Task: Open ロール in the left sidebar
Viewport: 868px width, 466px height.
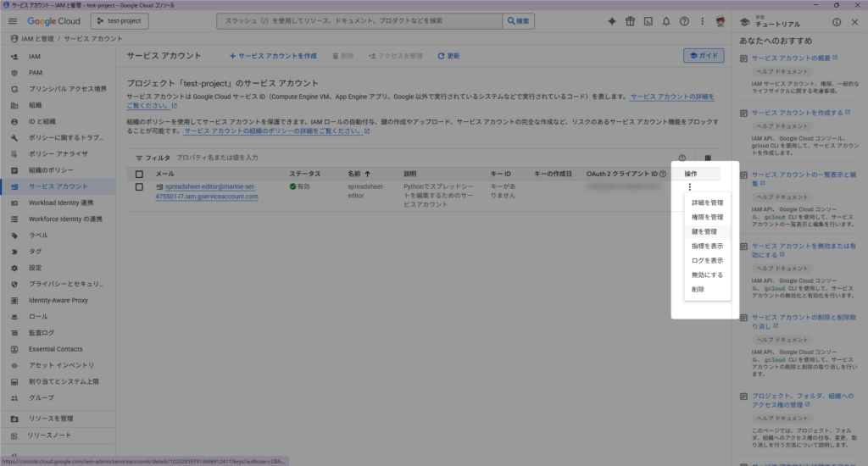Action: click(x=38, y=316)
